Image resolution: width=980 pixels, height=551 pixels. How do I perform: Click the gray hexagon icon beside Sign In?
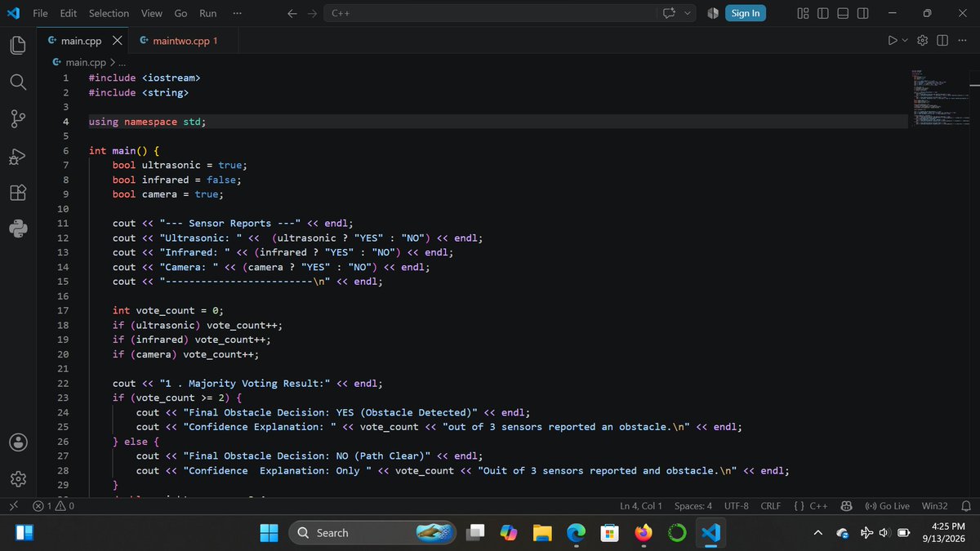(712, 13)
